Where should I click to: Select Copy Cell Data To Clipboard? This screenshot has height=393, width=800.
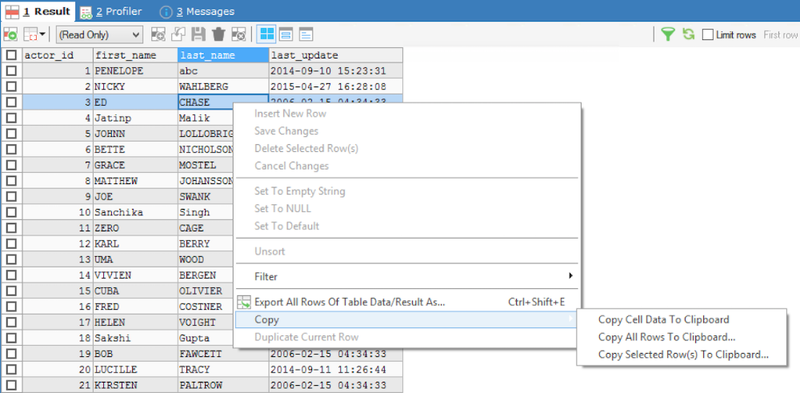tap(663, 320)
